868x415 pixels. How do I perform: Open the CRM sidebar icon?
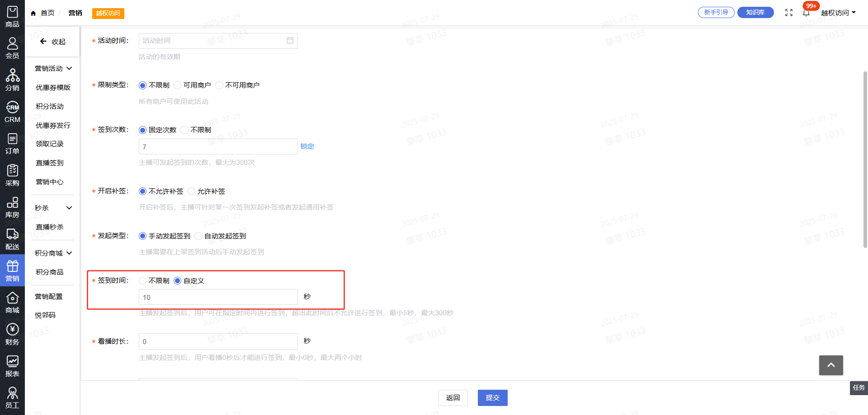12,112
